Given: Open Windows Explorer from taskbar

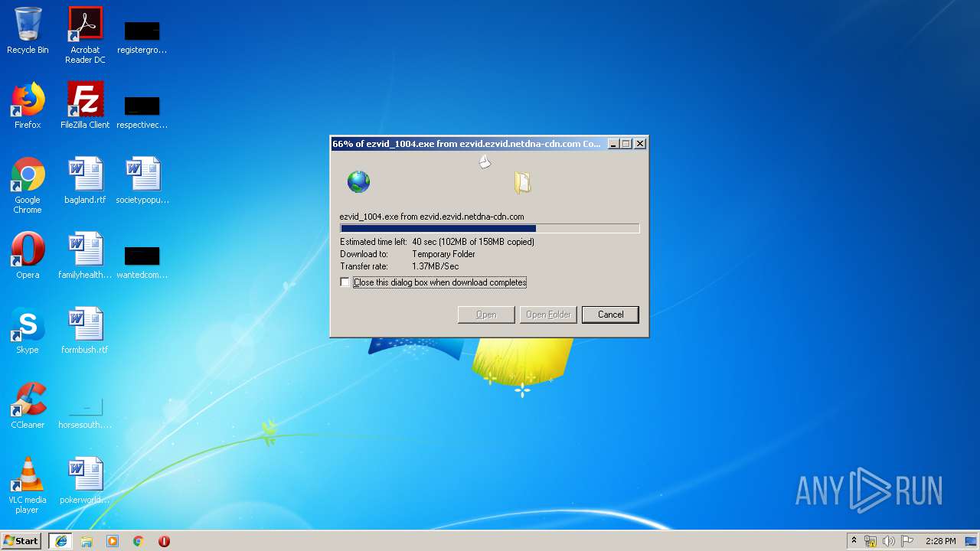Looking at the screenshot, I should point(87,541).
